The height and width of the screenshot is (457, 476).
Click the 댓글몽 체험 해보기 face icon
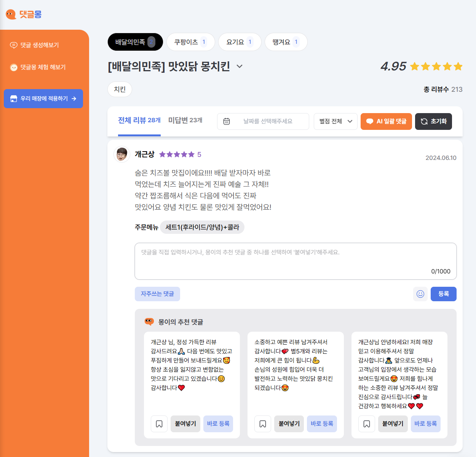click(x=14, y=67)
